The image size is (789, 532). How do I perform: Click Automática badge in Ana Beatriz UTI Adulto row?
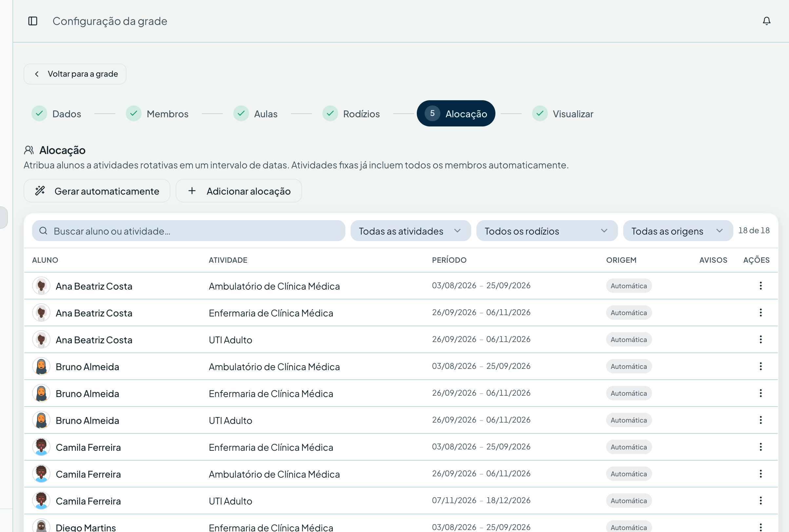(x=629, y=339)
